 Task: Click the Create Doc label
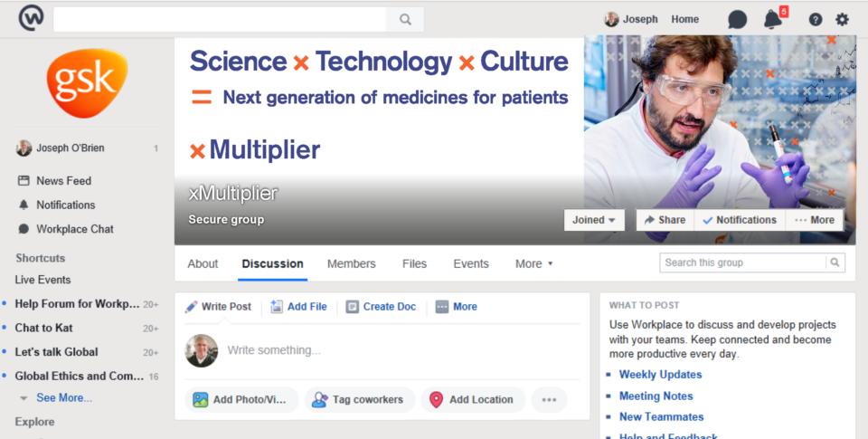click(x=390, y=307)
